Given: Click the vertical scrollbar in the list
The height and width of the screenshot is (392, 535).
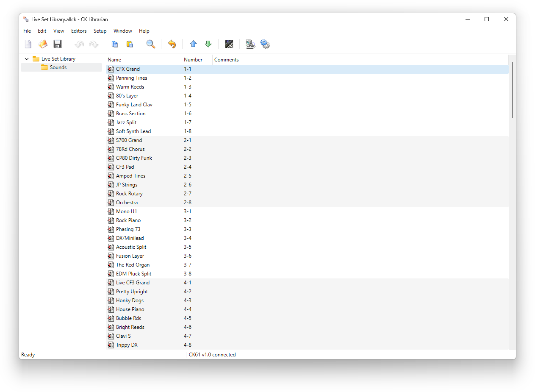Looking at the screenshot, I should (x=512, y=90).
